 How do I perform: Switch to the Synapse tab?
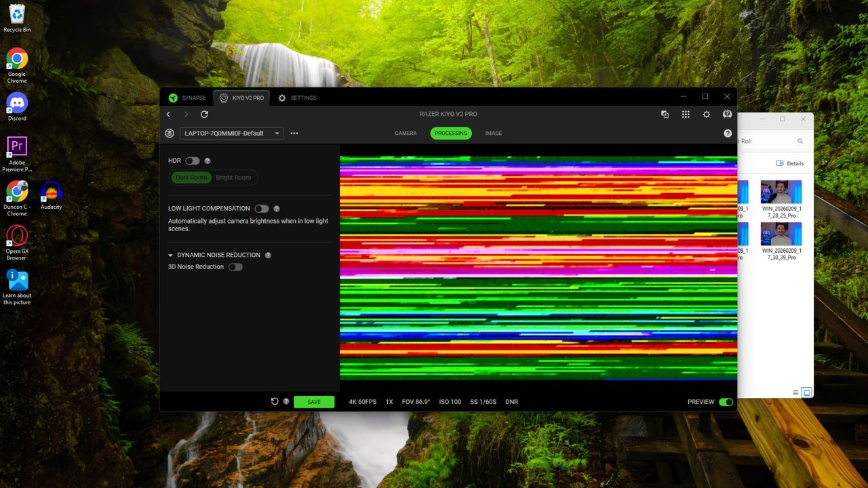click(187, 98)
